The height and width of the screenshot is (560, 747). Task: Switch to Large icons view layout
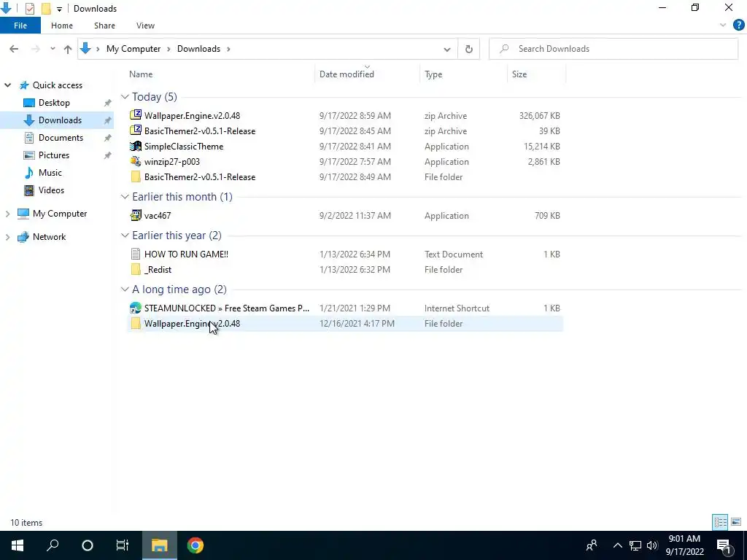coord(736,522)
